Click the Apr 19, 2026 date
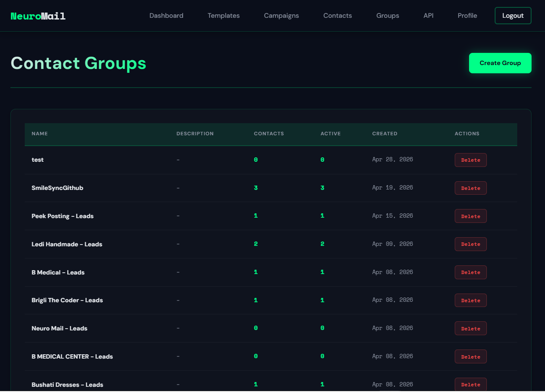 pyautogui.click(x=393, y=188)
